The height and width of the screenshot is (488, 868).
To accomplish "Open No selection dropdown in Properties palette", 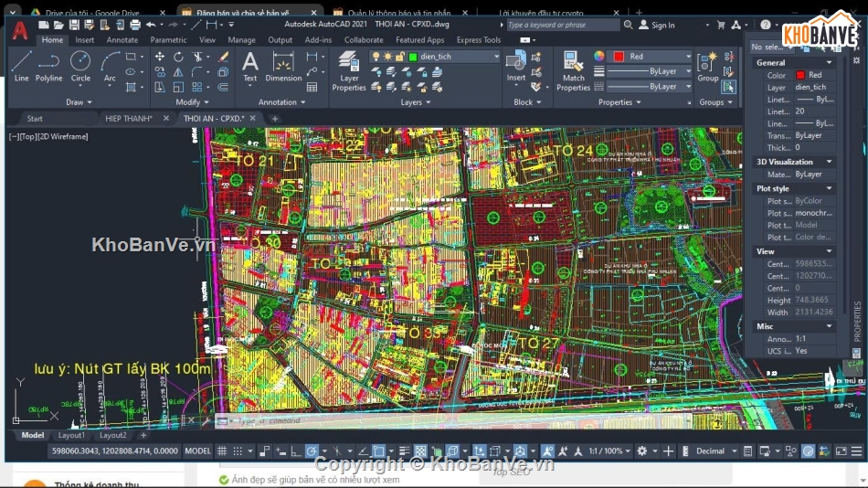I will tap(772, 48).
